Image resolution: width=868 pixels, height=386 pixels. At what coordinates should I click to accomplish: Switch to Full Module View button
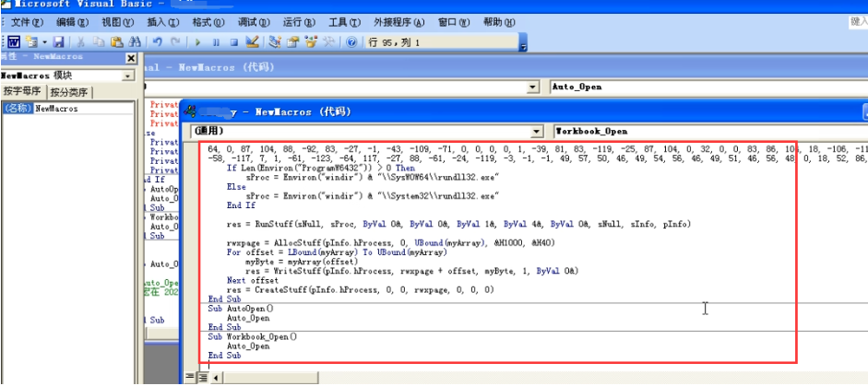[202, 378]
